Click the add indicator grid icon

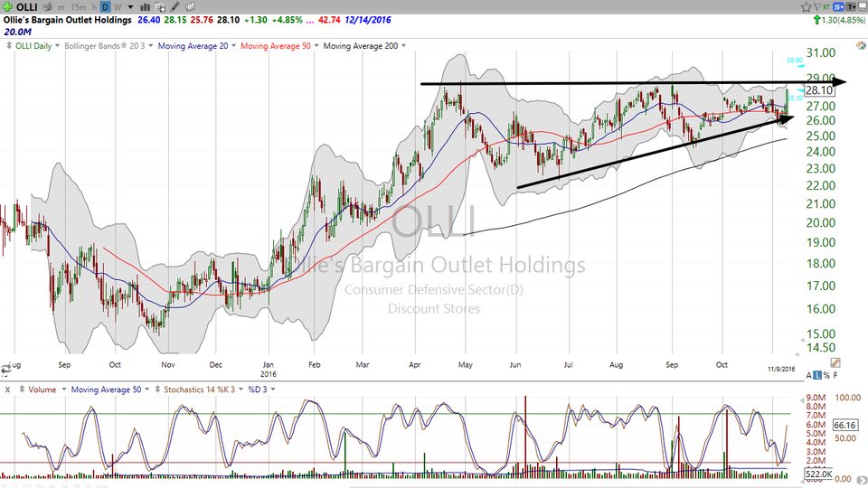[160, 7]
